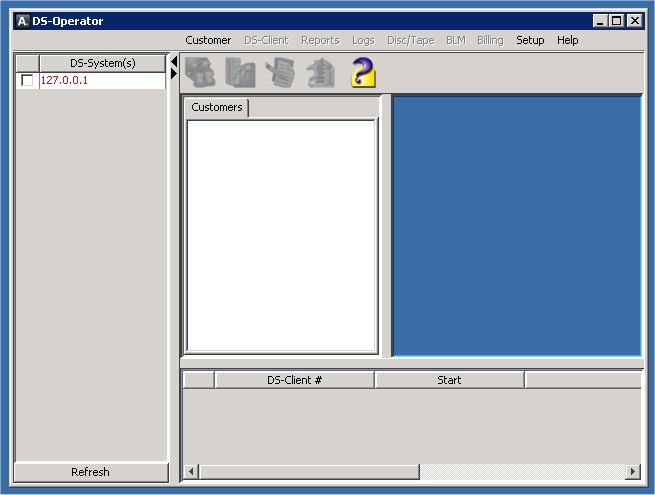Screen dimensions: 655x495
Task: Open the Setup menu
Action: (x=530, y=40)
